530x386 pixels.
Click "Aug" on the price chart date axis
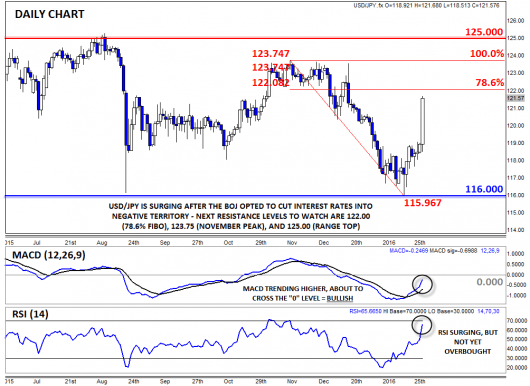(x=101, y=243)
